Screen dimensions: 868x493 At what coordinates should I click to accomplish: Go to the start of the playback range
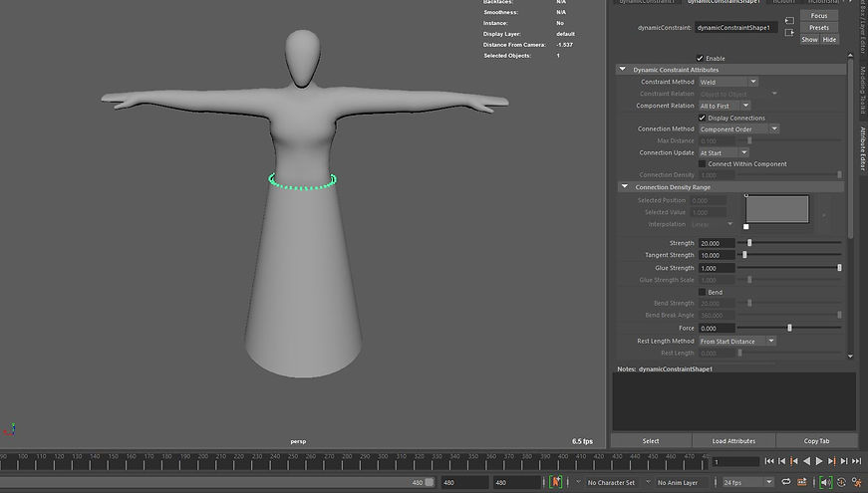click(769, 461)
